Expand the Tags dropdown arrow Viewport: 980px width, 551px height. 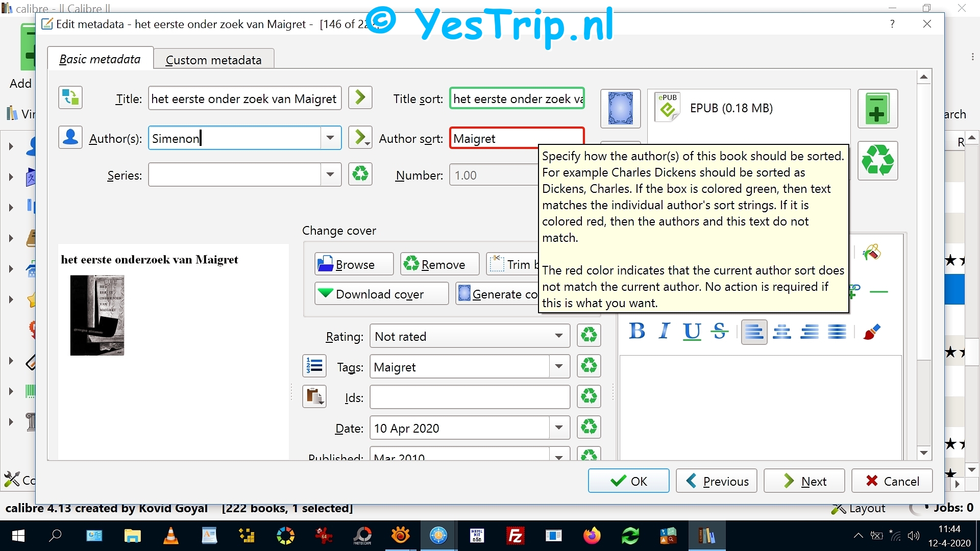click(559, 366)
